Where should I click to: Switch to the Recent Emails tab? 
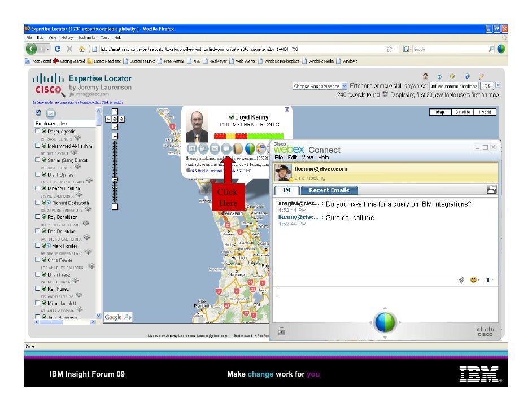329,190
